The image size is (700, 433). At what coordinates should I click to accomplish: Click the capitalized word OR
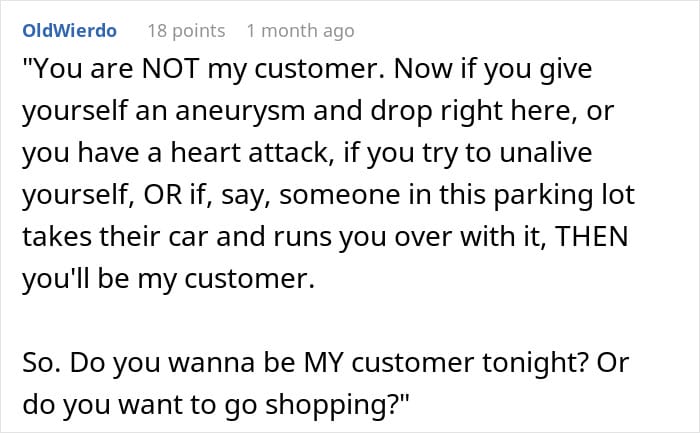coord(162,195)
